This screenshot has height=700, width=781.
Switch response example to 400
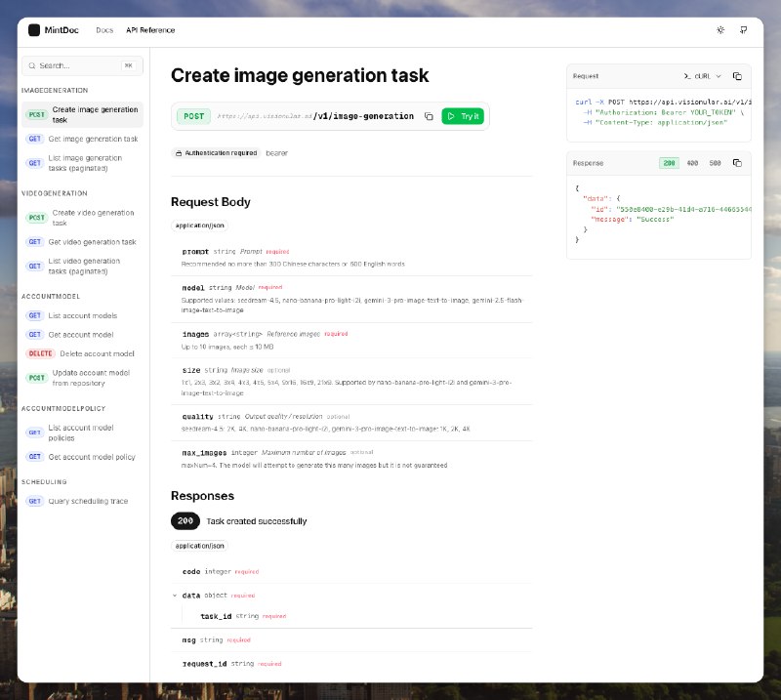tap(692, 163)
